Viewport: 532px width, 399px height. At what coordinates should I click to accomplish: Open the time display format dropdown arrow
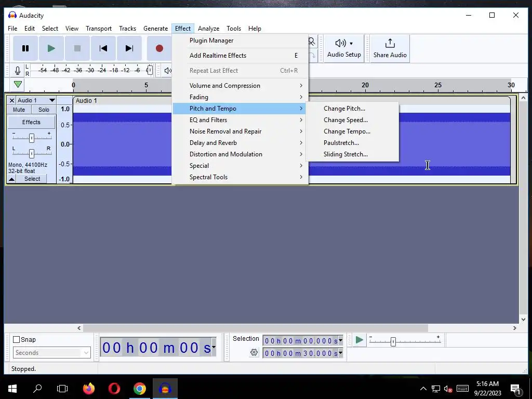point(214,347)
